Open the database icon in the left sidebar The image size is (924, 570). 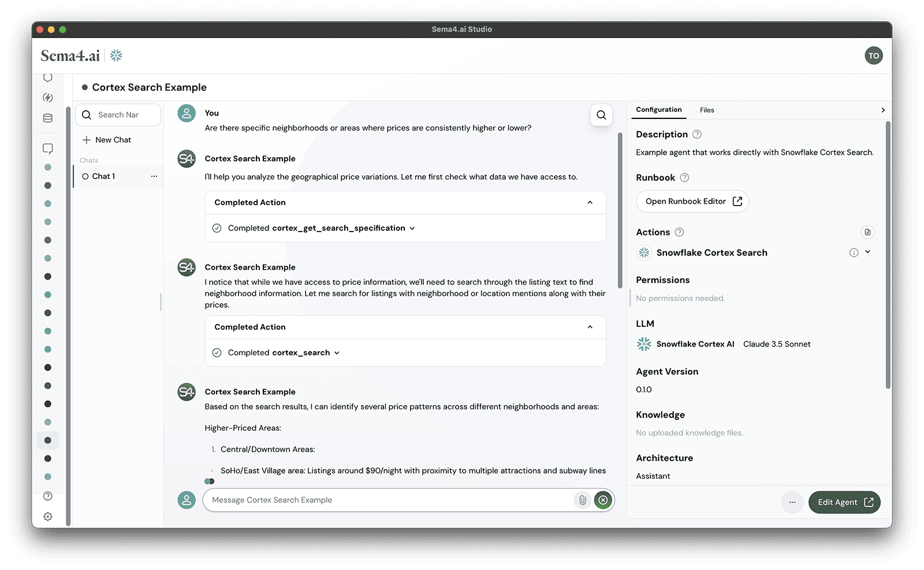tap(48, 117)
